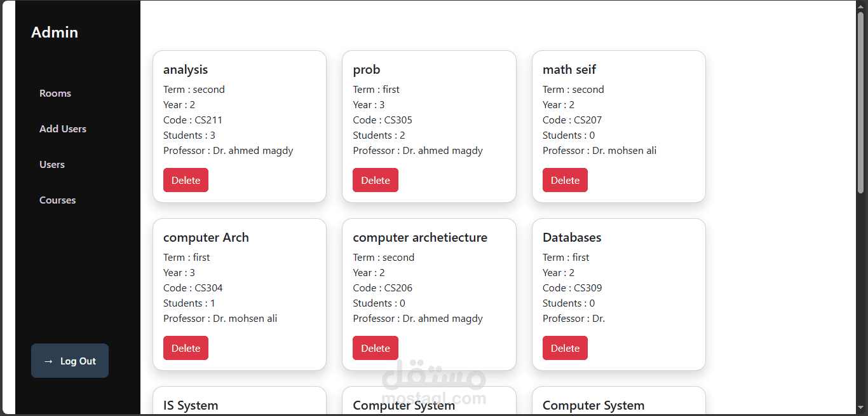Delete the prob course
The height and width of the screenshot is (416, 868).
coord(375,180)
